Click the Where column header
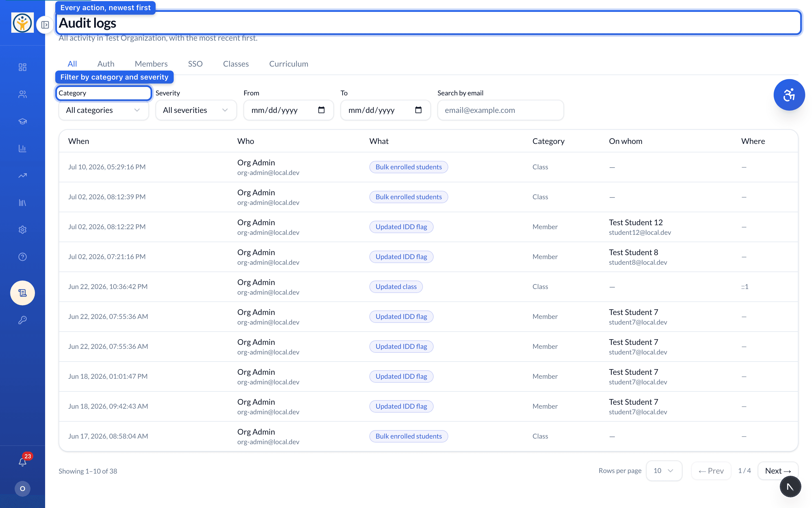Screen dimensions: 812x508 [x=753, y=141]
